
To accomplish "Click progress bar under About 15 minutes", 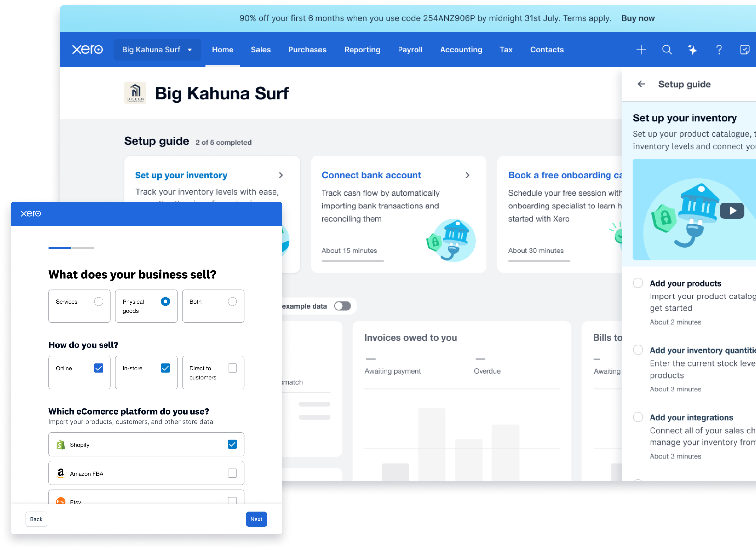I will click(353, 261).
